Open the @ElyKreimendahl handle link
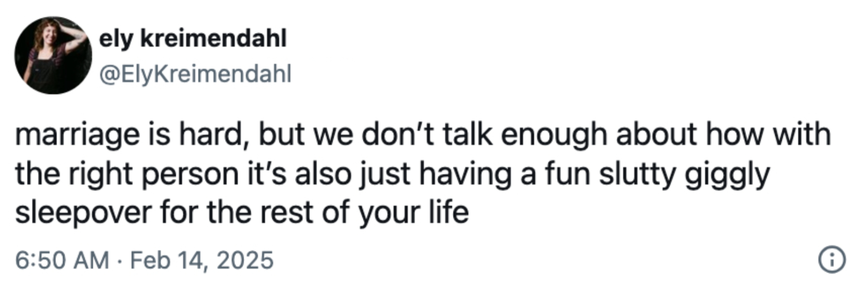868x291 pixels. (x=195, y=74)
